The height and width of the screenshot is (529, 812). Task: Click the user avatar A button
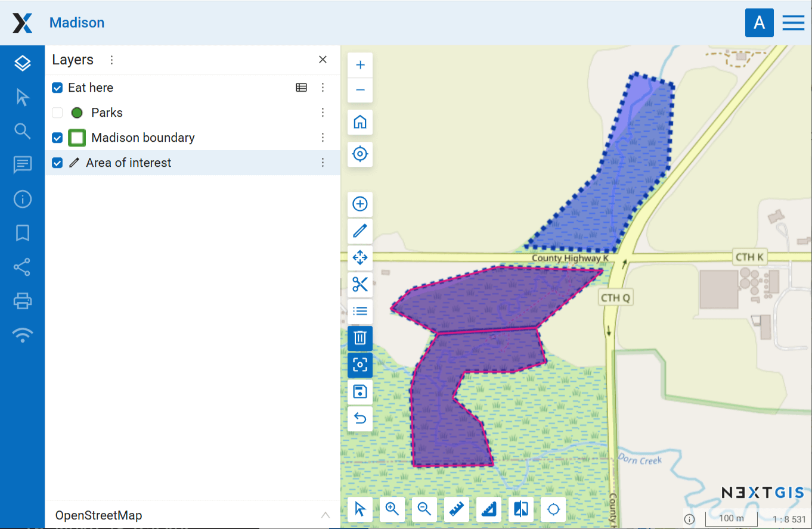pyautogui.click(x=759, y=23)
